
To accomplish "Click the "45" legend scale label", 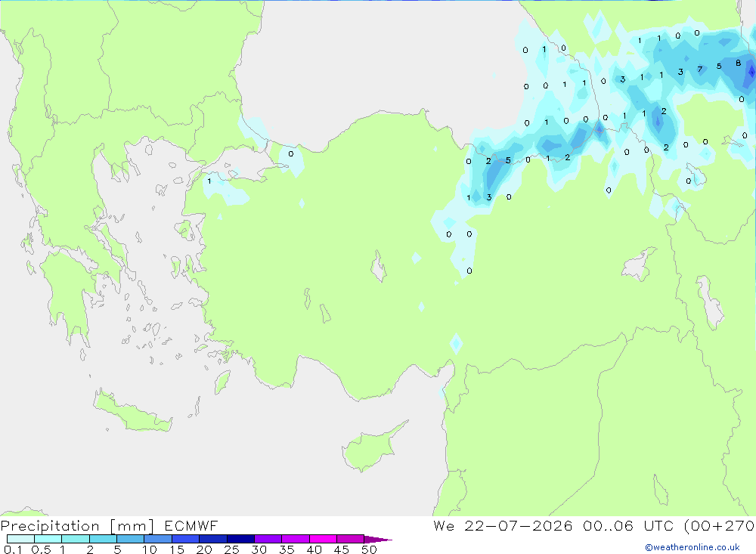I will point(342,549).
